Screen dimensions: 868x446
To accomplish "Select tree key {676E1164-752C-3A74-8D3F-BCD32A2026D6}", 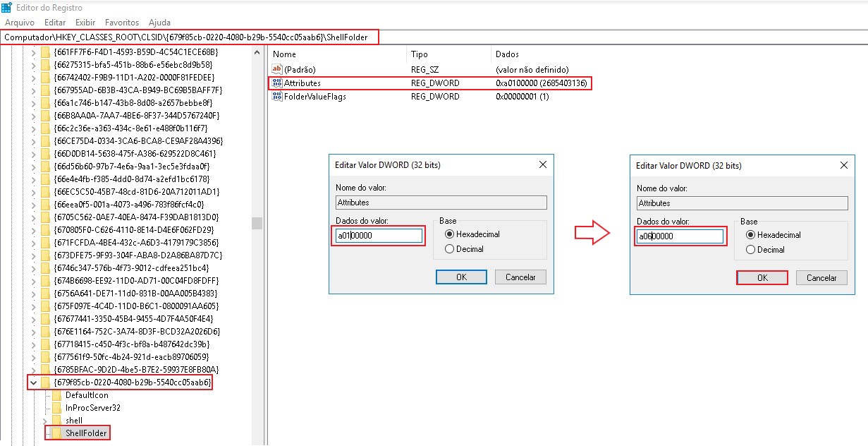I will 136,332.
